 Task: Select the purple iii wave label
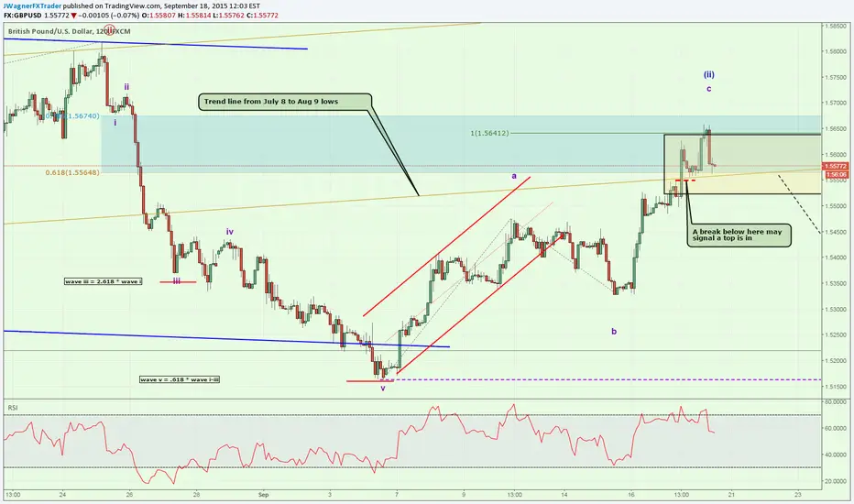177,280
